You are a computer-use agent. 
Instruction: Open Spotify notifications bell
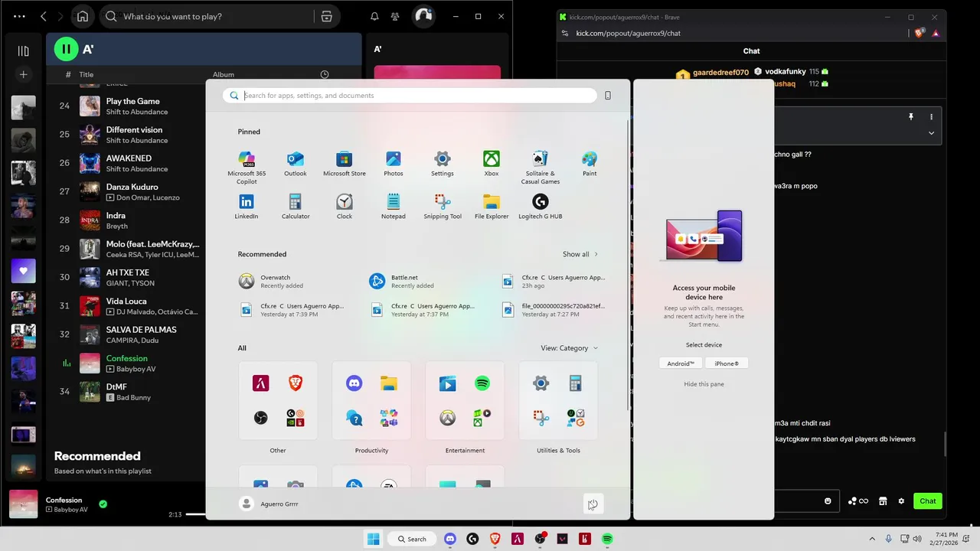(374, 16)
